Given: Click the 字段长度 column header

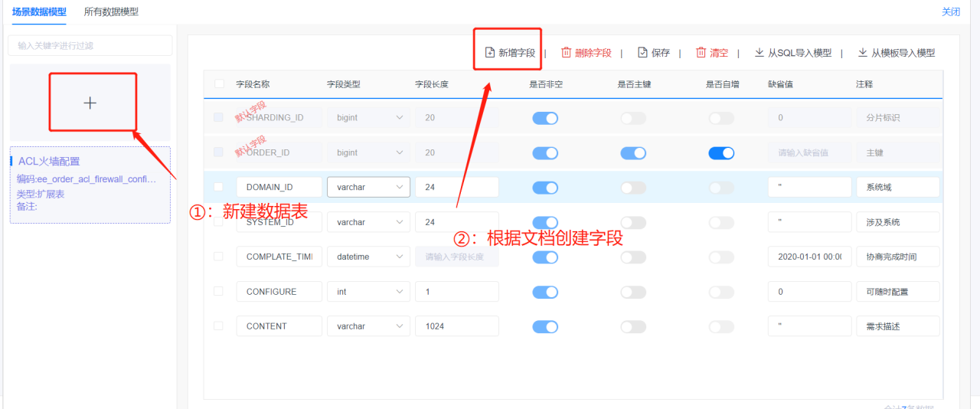Looking at the screenshot, I should click(432, 84).
